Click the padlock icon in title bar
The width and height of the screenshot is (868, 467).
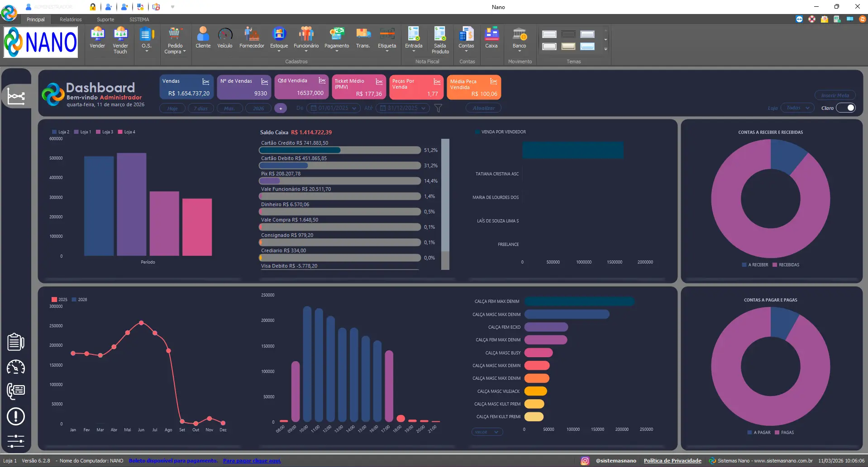(x=93, y=7)
